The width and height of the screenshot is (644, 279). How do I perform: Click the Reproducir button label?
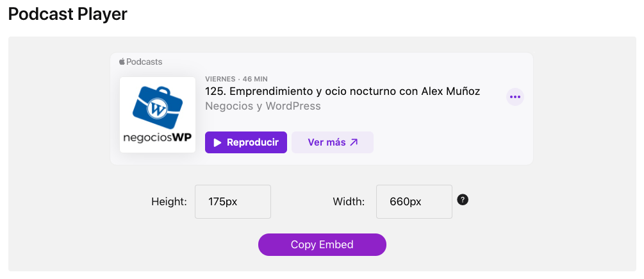coord(252,142)
